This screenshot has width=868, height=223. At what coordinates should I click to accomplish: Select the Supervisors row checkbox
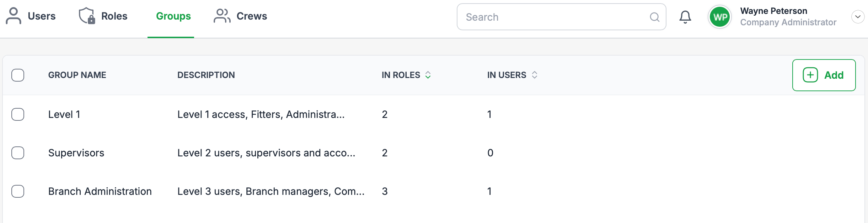click(x=18, y=153)
